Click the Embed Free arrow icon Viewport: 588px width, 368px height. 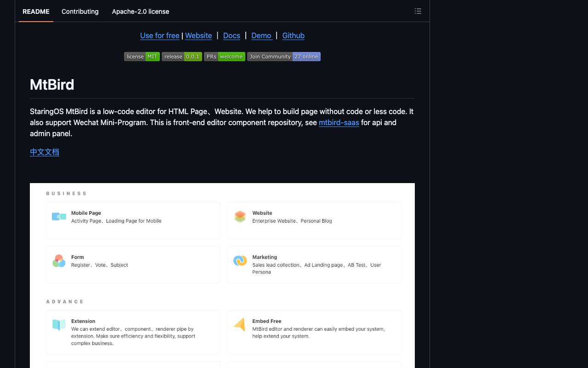pos(240,325)
